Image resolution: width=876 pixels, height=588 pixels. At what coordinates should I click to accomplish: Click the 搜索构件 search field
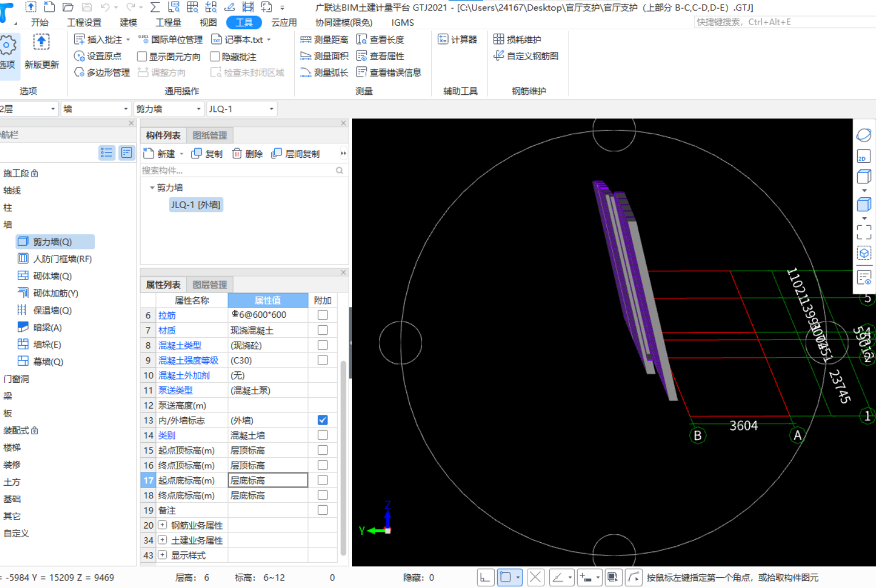tap(243, 170)
